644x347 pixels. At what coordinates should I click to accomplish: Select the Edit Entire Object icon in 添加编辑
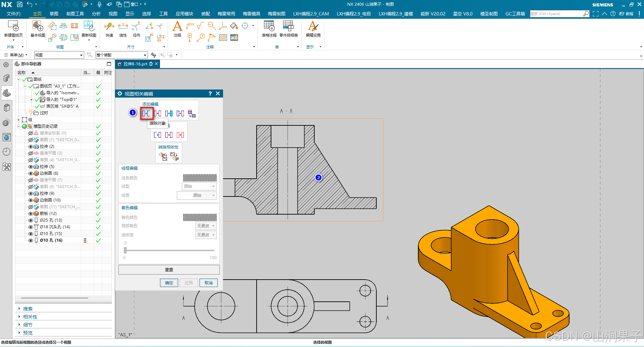coord(158,113)
